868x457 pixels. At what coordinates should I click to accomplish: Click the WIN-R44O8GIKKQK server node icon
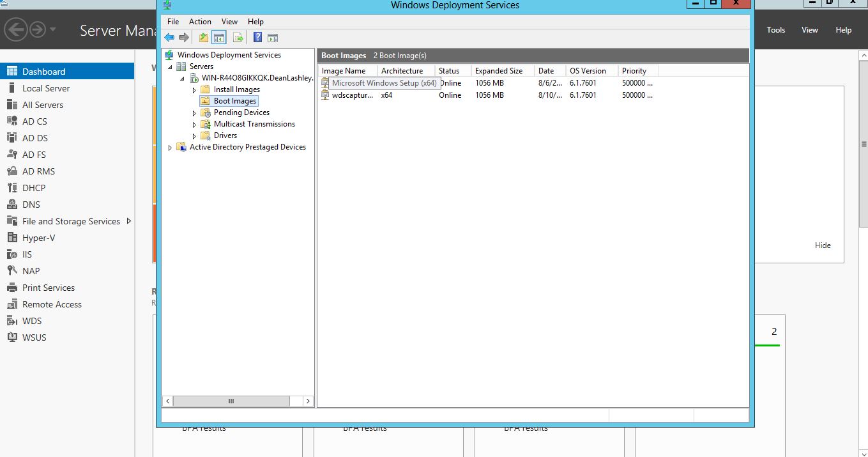[195, 78]
